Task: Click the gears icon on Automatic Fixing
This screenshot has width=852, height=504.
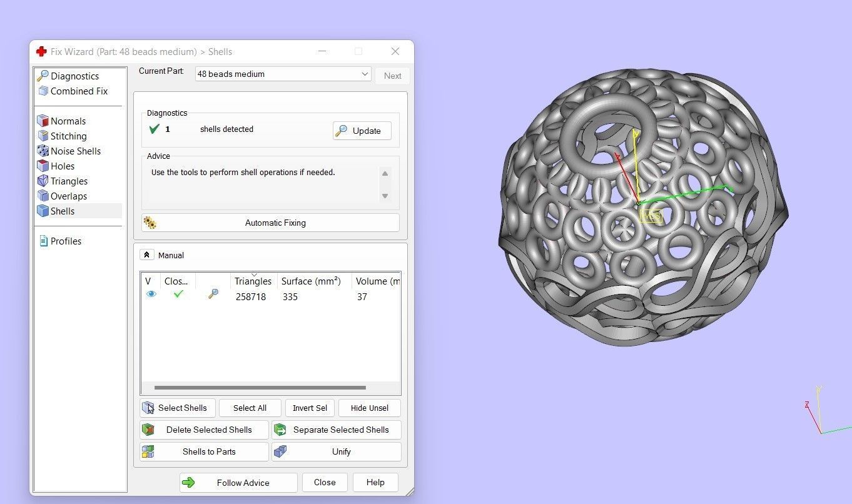Action: pos(150,223)
